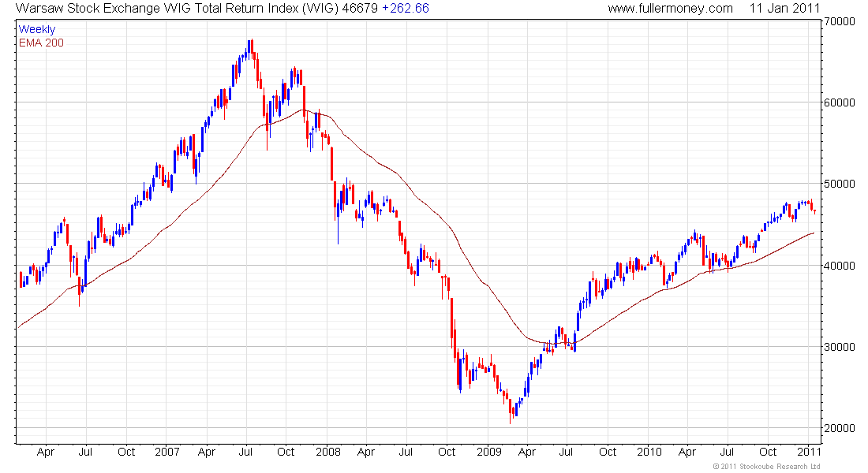This screenshot has width=868, height=473.
Task: Click the 2011 year axis label
Action: click(x=809, y=452)
